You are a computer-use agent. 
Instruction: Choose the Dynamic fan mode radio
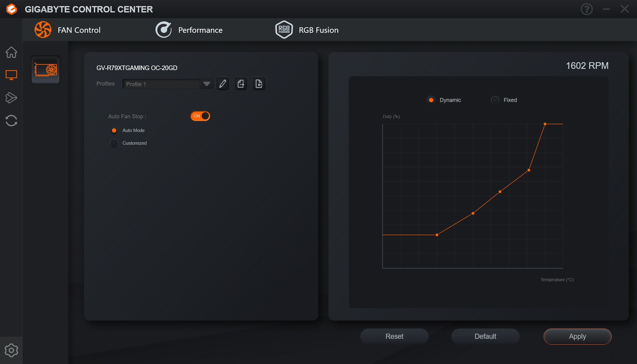coord(431,100)
